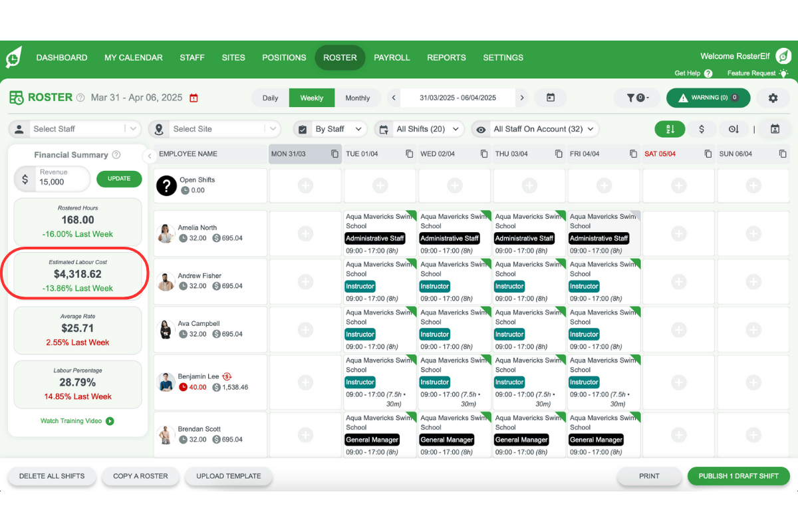
Task: Click DELETE ALL SHIFTS button
Action: [x=51, y=476]
